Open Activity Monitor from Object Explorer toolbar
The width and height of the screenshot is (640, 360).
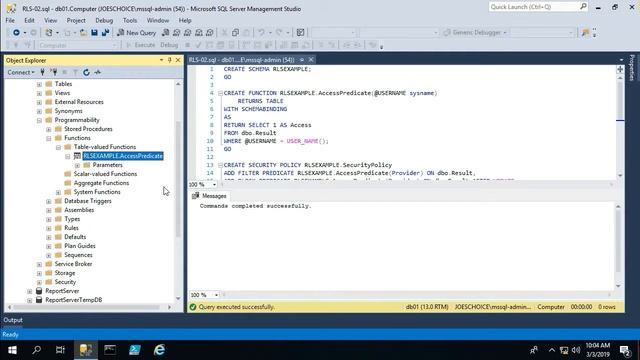pos(97,72)
